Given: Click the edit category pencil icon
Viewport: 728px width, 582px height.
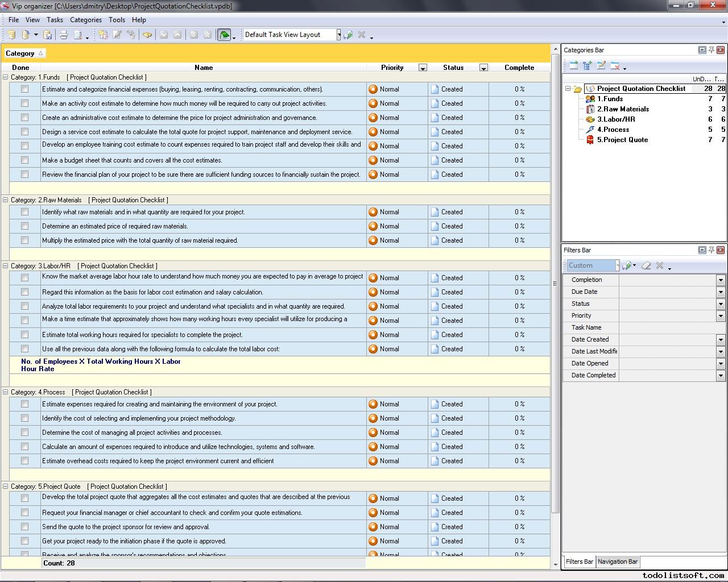Looking at the screenshot, I should [x=601, y=66].
